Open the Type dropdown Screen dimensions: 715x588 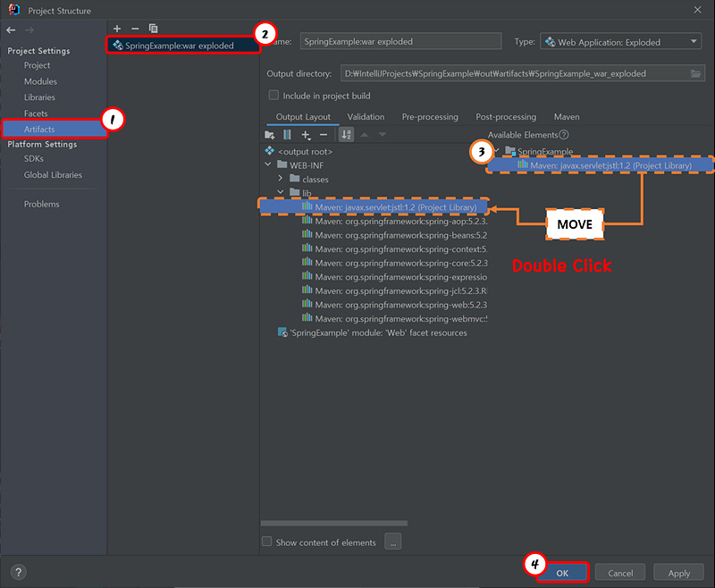point(620,42)
